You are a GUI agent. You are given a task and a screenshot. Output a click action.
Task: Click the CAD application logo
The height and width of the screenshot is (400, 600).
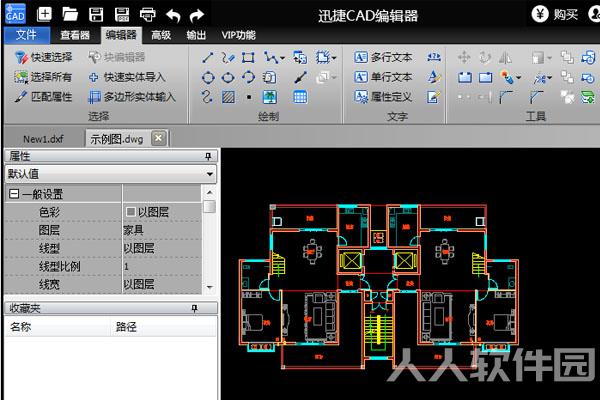(x=15, y=14)
